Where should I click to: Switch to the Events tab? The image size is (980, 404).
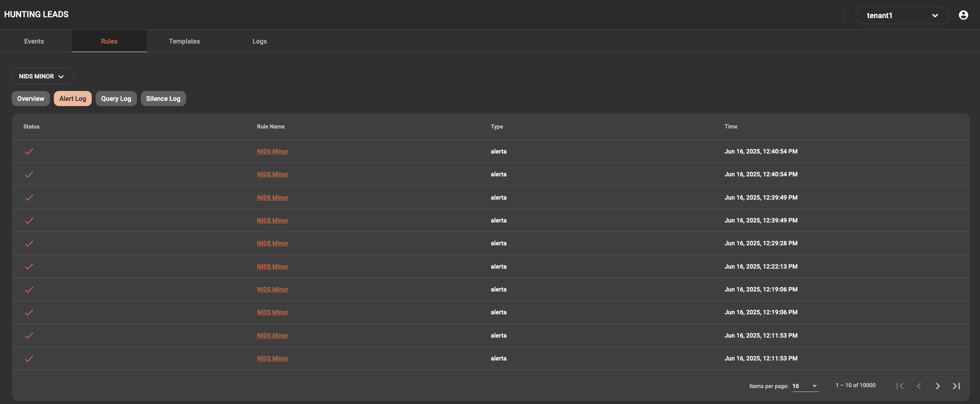pyautogui.click(x=34, y=41)
